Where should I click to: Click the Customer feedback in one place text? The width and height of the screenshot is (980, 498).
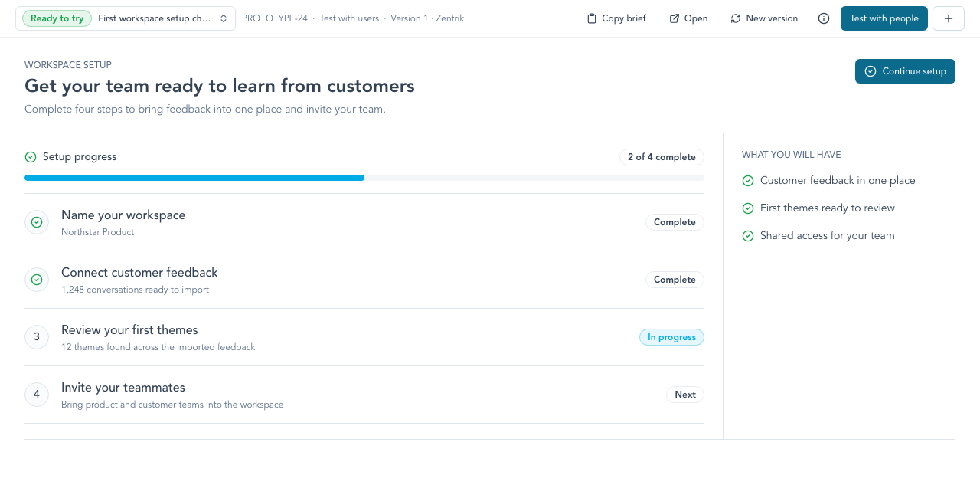click(x=838, y=181)
